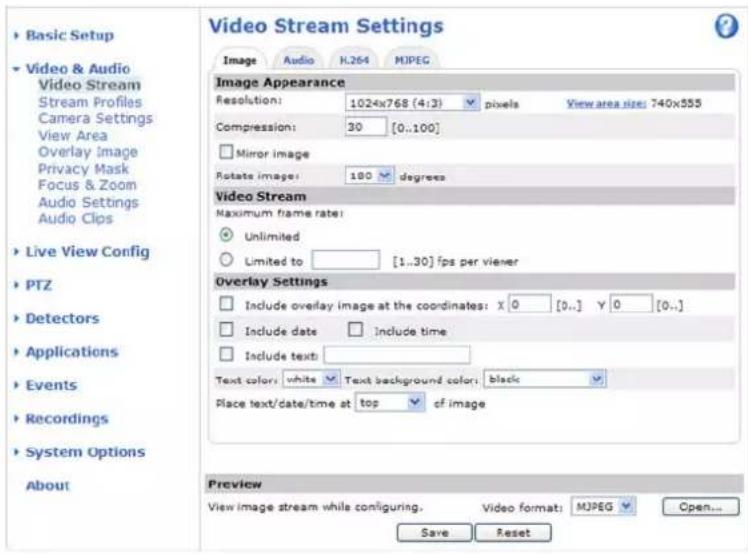Image resolution: width=748 pixels, height=554 pixels.
Task: Open the help question mark icon
Action: pos(726,26)
